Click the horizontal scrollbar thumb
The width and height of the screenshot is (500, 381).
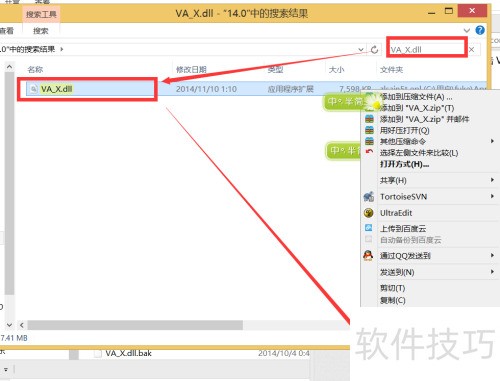pos(135,325)
